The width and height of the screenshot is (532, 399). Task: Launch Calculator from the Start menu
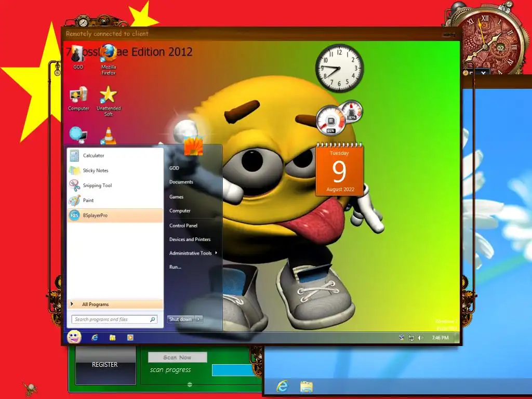[x=115, y=156]
